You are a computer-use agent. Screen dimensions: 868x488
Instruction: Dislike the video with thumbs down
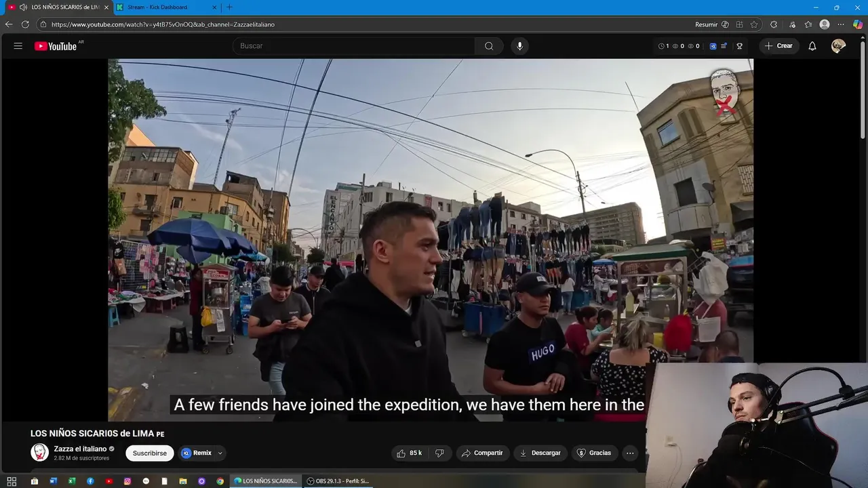click(x=439, y=453)
